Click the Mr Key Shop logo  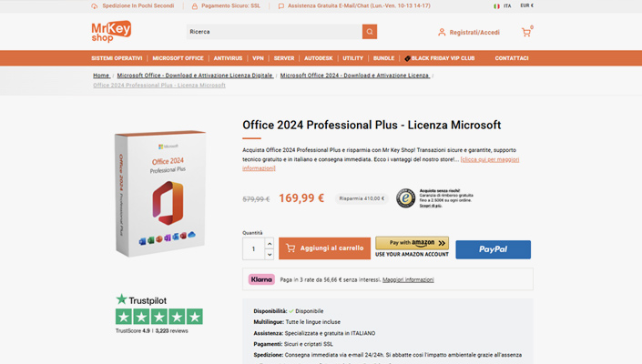pos(112,32)
